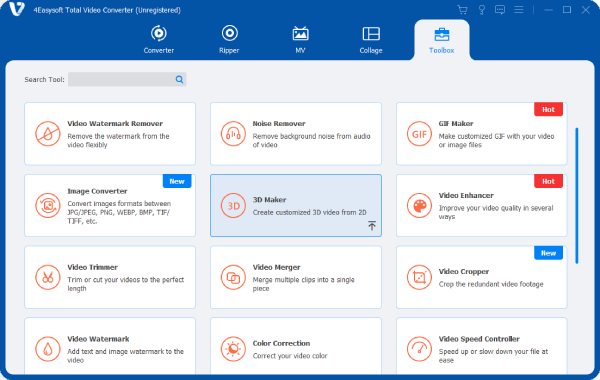The image size is (600, 380).
Task: Click the New badge on Video Cropper
Action: [x=548, y=253]
